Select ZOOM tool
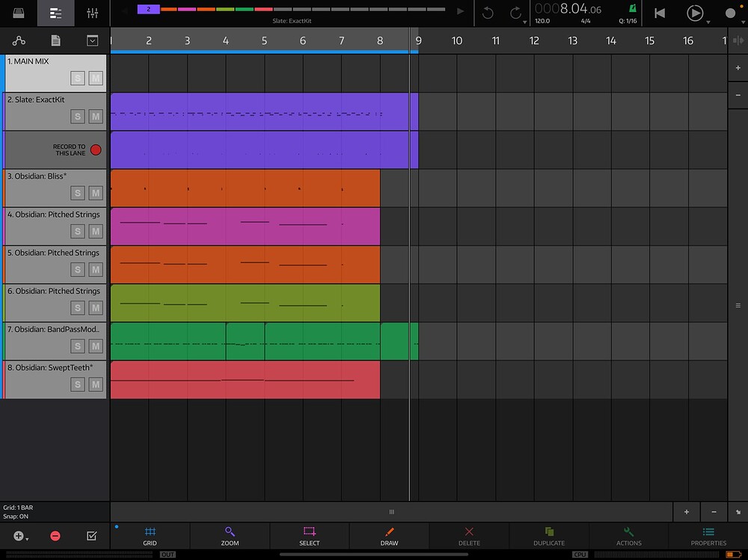This screenshot has height=560, width=748. (230, 536)
